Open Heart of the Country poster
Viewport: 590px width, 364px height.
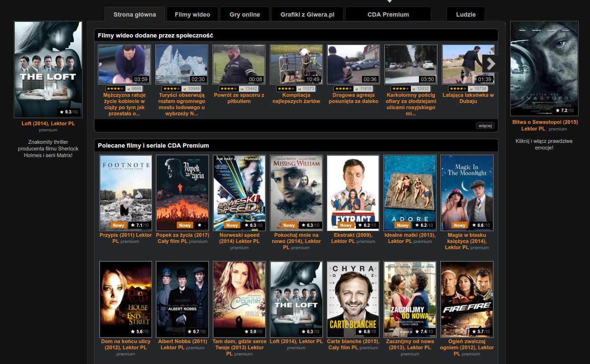coord(239,299)
